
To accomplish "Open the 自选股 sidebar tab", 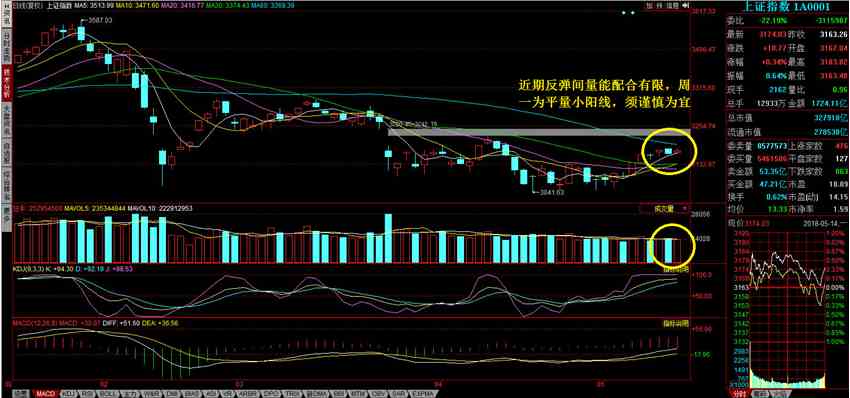I will (x=6, y=152).
